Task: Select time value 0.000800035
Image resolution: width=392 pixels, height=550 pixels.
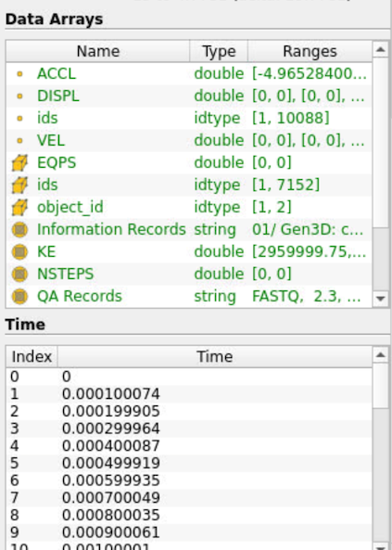Action: click(111, 516)
